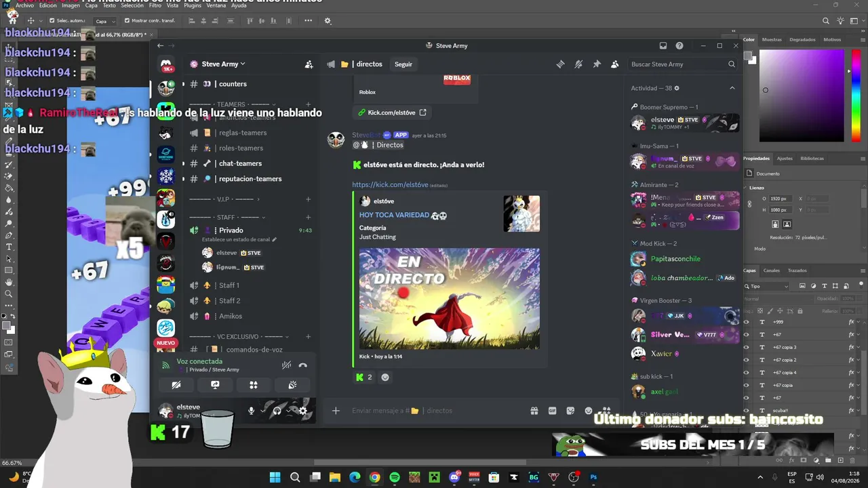868x488 pixels.
Task: Open sticker picker in message bar
Action: click(570, 411)
